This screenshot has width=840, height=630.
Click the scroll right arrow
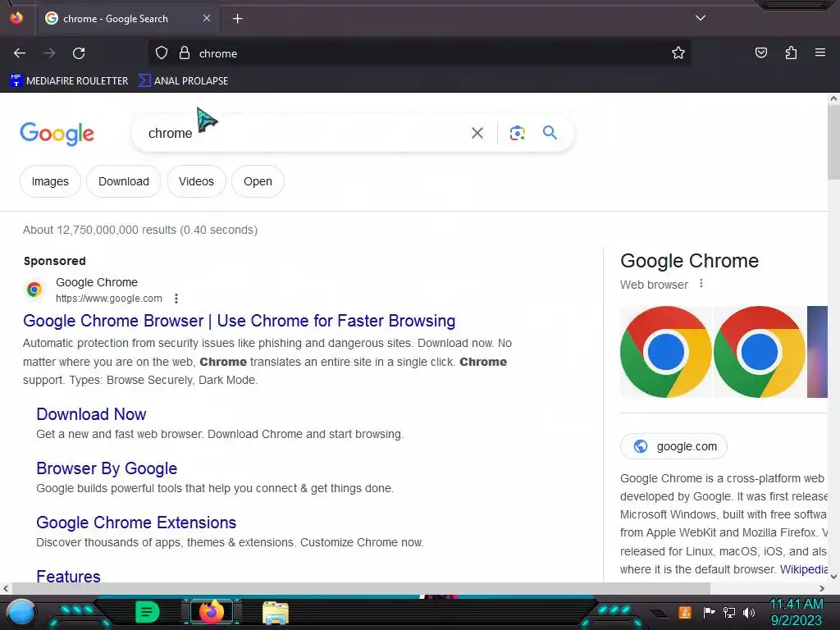[822, 588]
